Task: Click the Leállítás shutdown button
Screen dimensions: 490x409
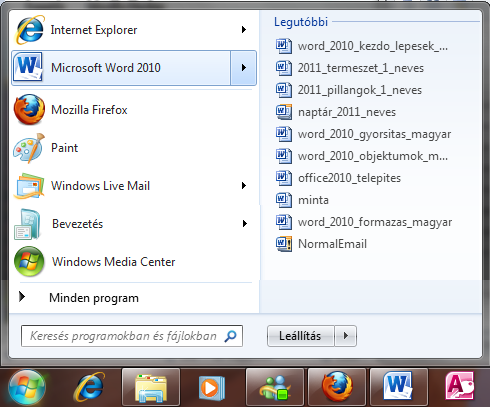Action: [x=300, y=336]
